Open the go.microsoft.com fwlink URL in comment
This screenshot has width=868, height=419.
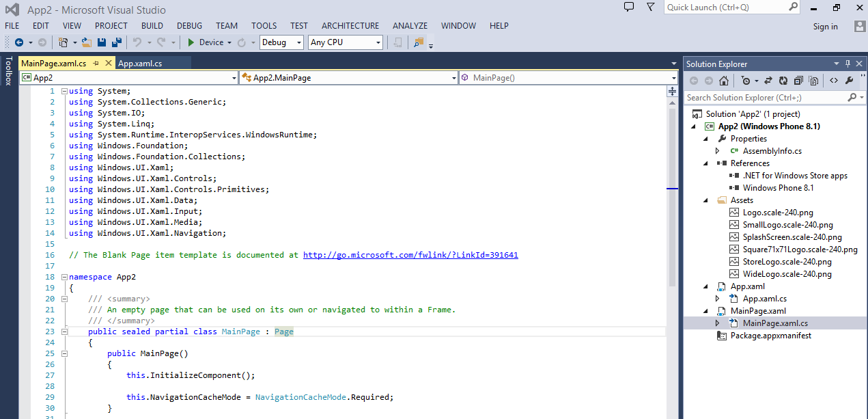[x=410, y=255]
